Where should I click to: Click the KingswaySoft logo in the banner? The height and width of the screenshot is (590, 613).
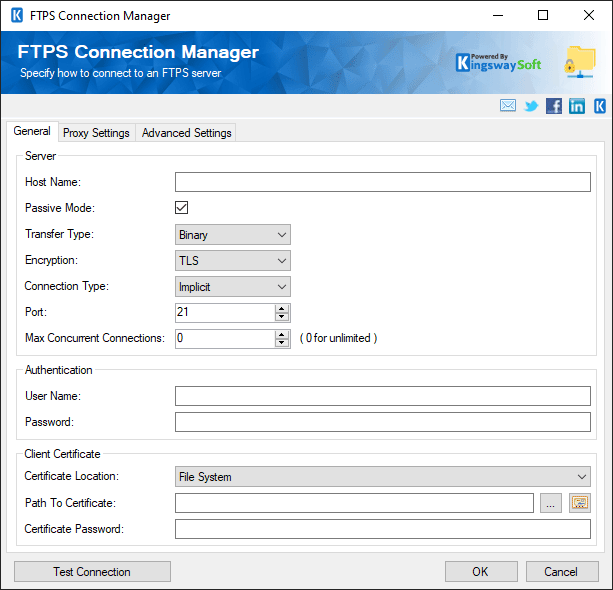[x=498, y=63]
